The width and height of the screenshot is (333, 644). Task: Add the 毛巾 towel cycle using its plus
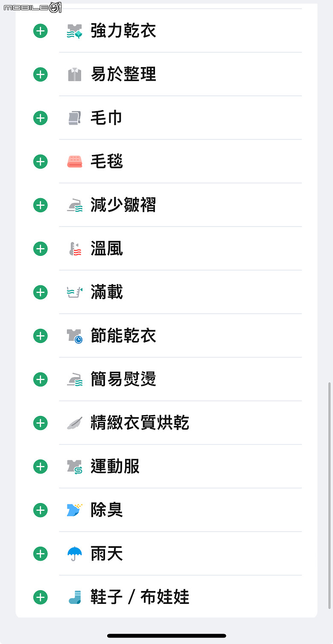click(41, 118)
